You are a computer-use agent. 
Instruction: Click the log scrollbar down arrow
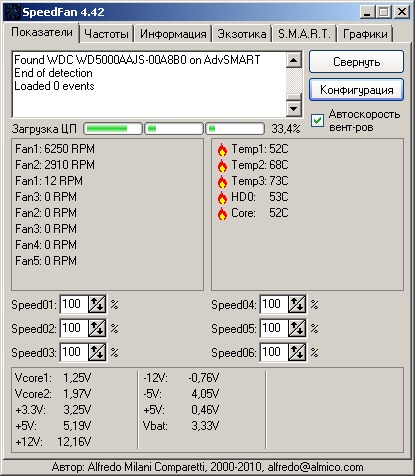click(294, 108)
